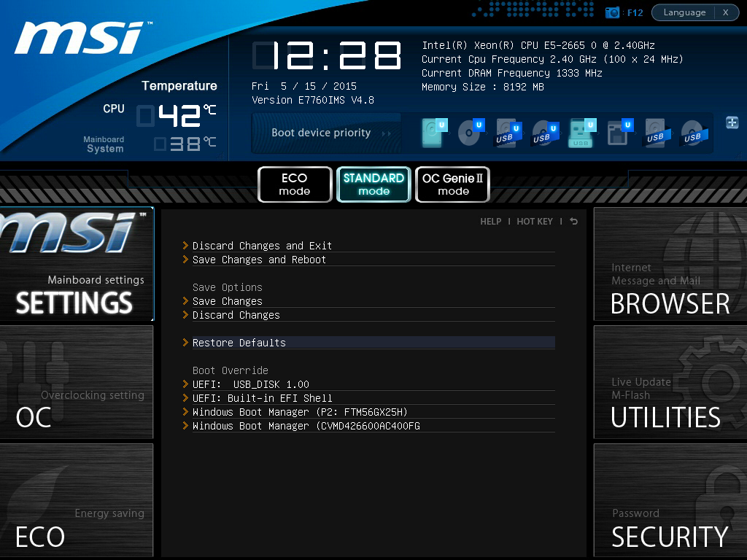Image resolution: width=747 pixels, height=560 pixels.
Task: Click the CPU temperature 42°C reading
Action: pos(177,116)
